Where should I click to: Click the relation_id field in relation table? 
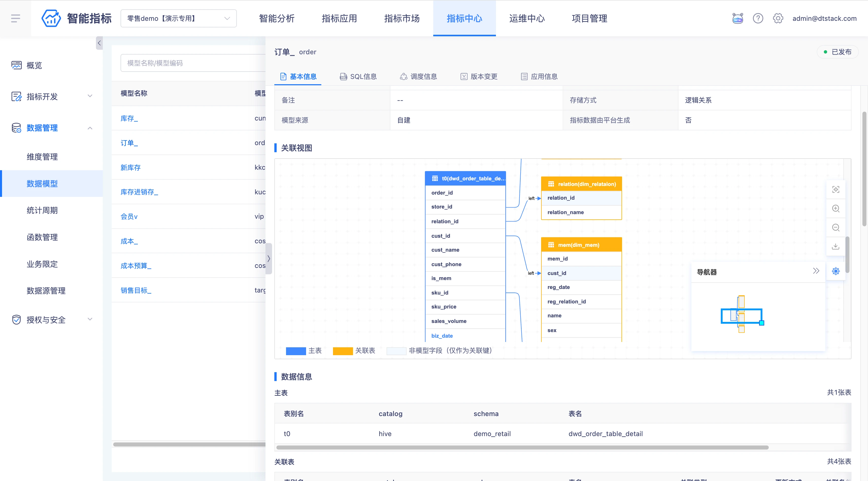pos(581,198)
